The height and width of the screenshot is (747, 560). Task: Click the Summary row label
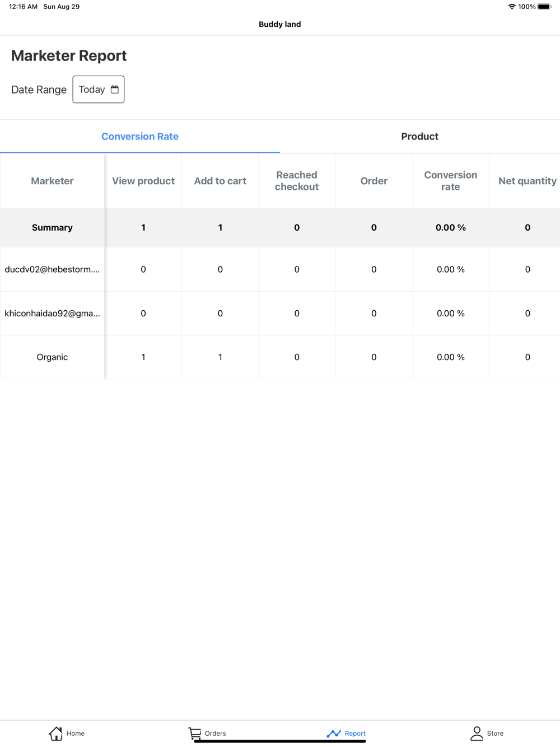click(52, 227)
